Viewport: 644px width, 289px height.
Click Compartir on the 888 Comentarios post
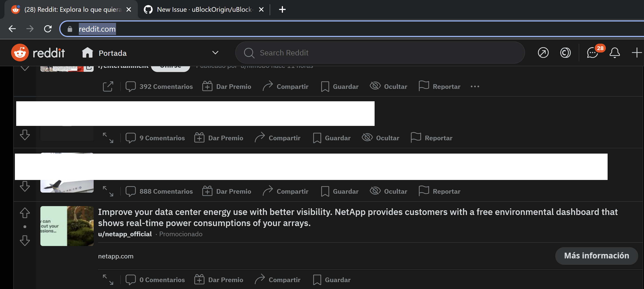[x=286, y=191]
